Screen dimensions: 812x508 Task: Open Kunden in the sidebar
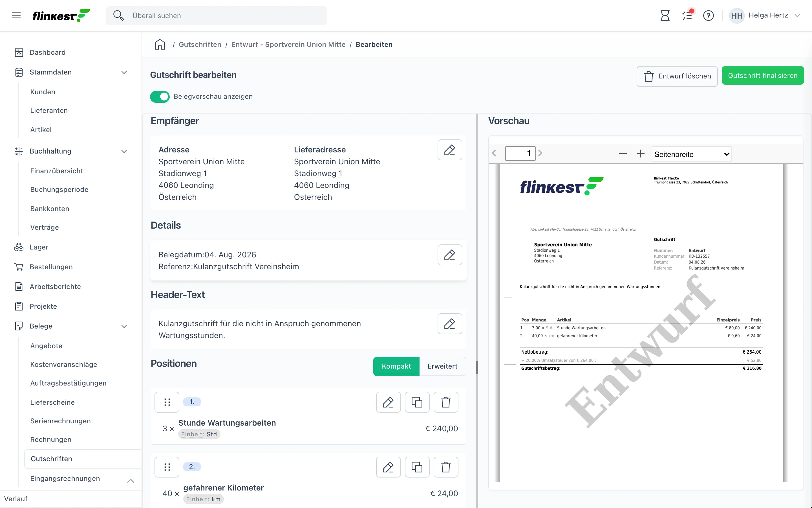coord(43,92)
